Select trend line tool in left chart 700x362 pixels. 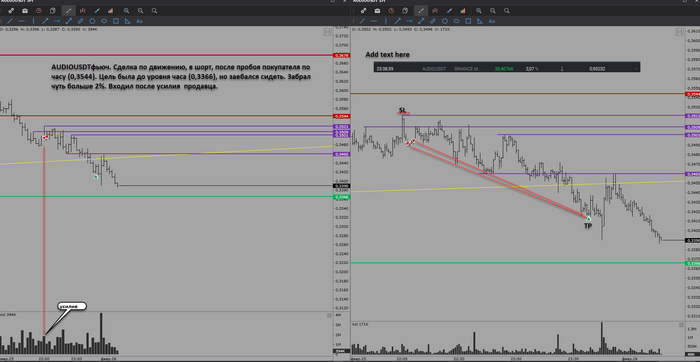(10, 21)
